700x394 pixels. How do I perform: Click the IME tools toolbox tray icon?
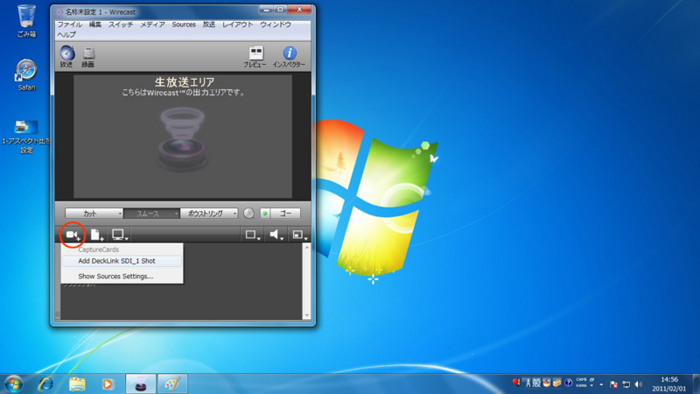tap(557, 383)
